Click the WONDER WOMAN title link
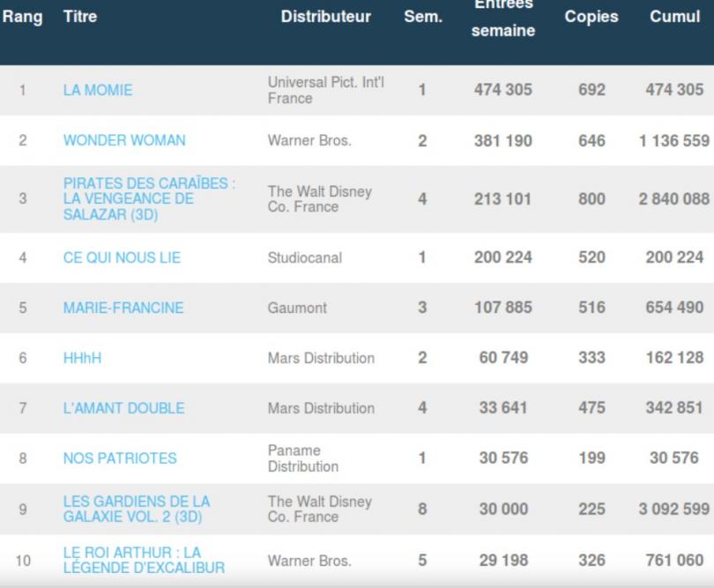This screenshot has height=588, width=714. [124, 140]
